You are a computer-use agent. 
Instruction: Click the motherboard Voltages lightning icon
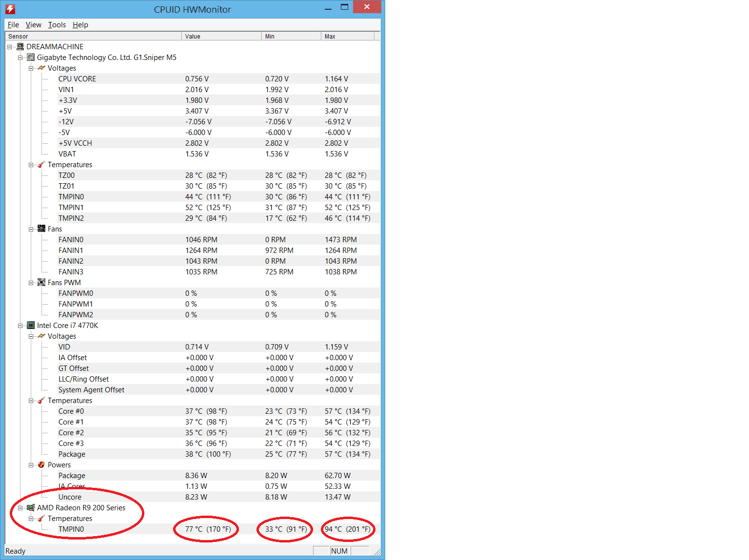coord(41,68)
